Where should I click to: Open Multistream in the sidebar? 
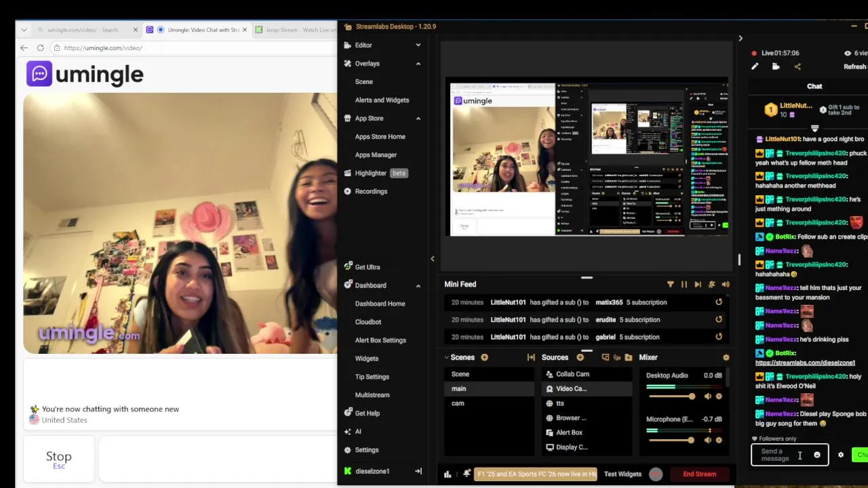(372, 395)
